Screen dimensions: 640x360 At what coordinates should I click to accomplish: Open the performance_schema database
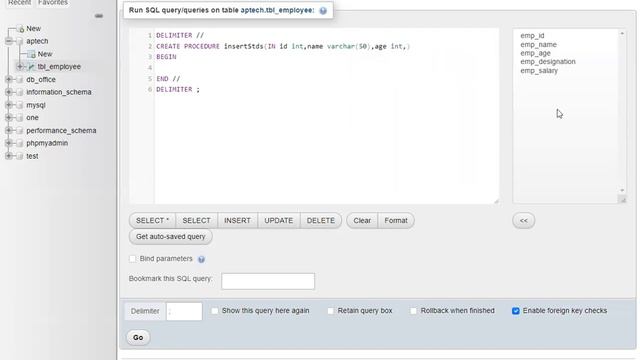pos(61,131)
